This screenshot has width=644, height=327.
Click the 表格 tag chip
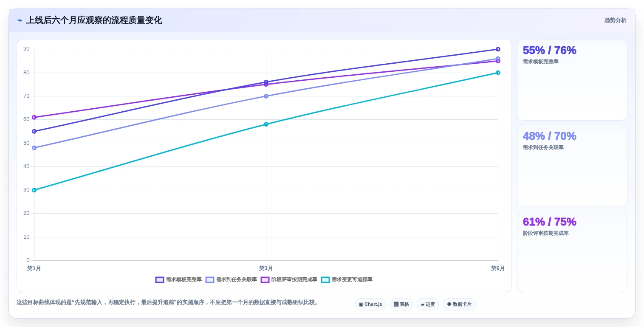pos(401,304)
